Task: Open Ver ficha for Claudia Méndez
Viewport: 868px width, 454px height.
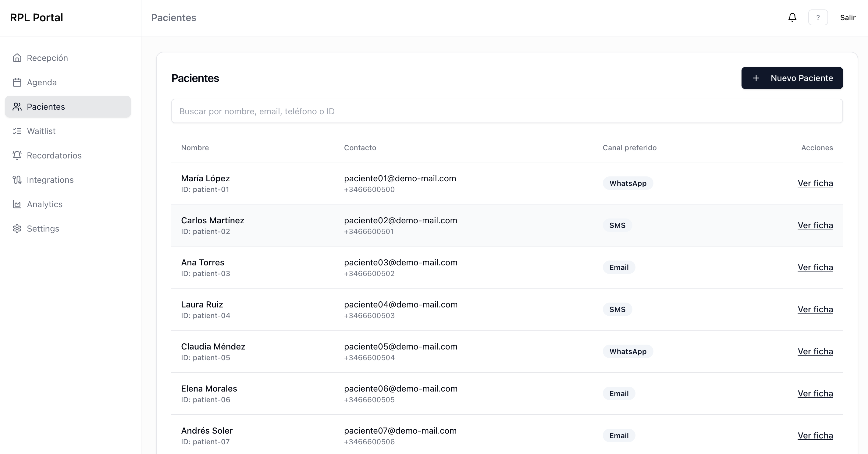Action: point(815,351)
